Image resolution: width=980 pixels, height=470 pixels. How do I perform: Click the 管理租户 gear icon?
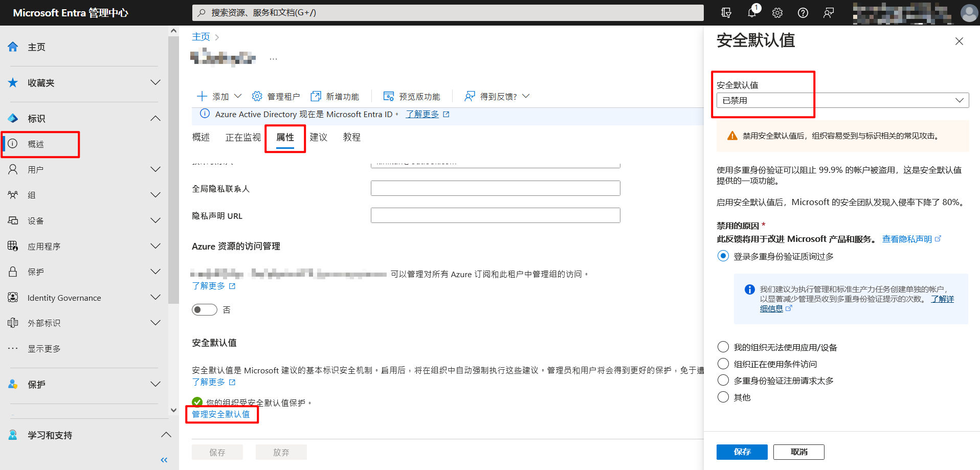[x=257, y=96]
